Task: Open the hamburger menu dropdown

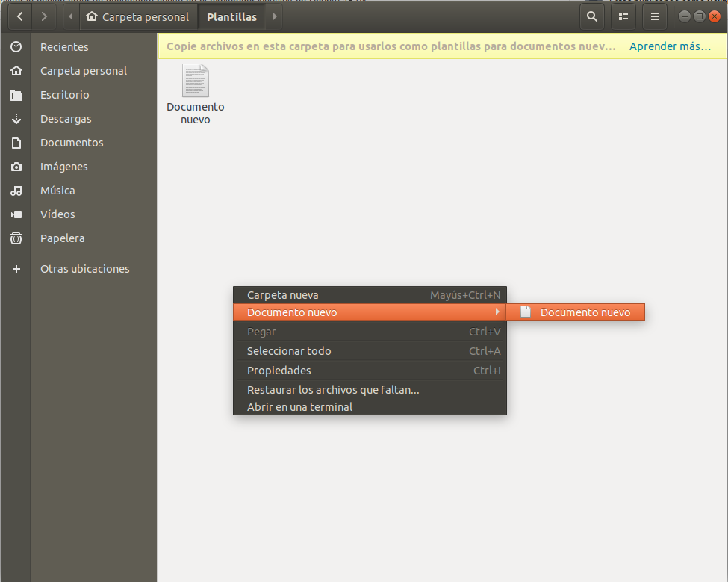Action: [x=654, y=16]
